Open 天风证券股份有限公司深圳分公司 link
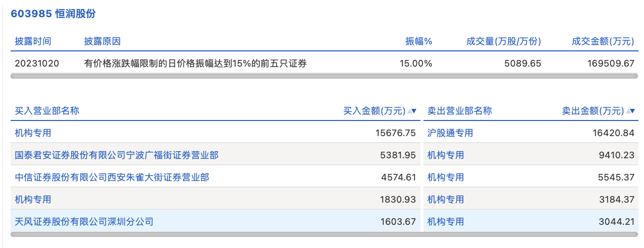This screenshot has width=644, height=248. pyautogui.click(x=84, y=222)
